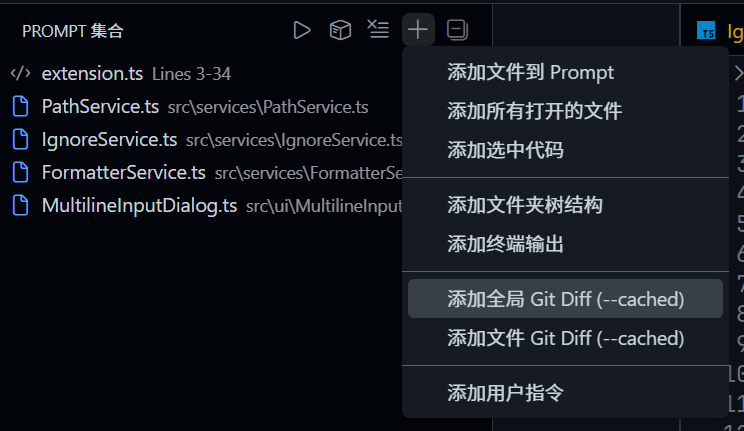Select the IgnoreService.ts entry
This screenshot has height=431, width=744.
point(109,139)
